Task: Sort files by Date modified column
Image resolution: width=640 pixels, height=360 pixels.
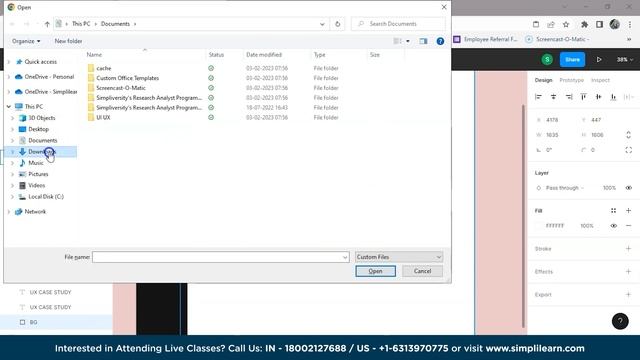Action: 264,55
